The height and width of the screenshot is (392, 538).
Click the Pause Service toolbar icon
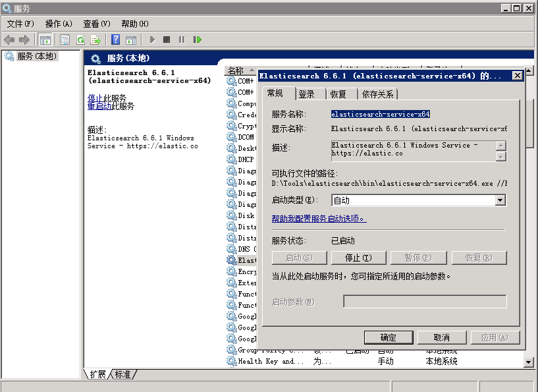182,40
